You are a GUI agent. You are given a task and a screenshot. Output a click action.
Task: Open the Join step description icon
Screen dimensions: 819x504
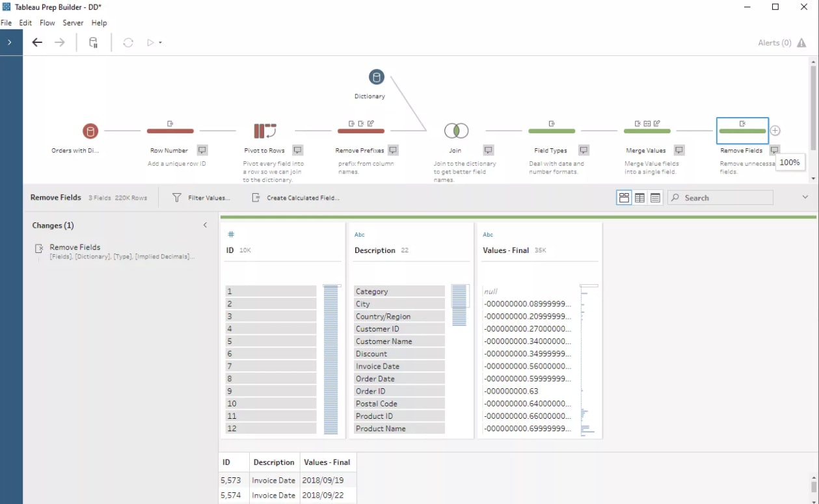(x=489, y=150)
